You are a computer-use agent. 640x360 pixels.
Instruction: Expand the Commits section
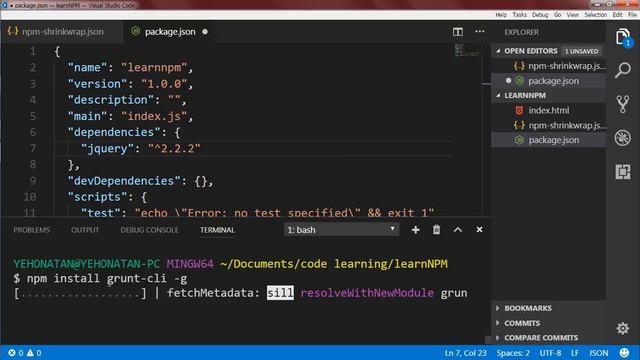[498, 323]
